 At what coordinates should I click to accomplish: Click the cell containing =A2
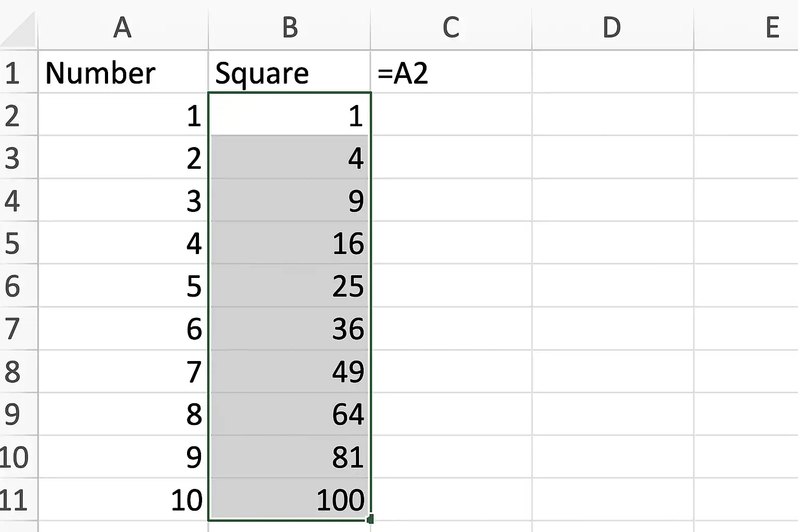[x=451, y=72]
